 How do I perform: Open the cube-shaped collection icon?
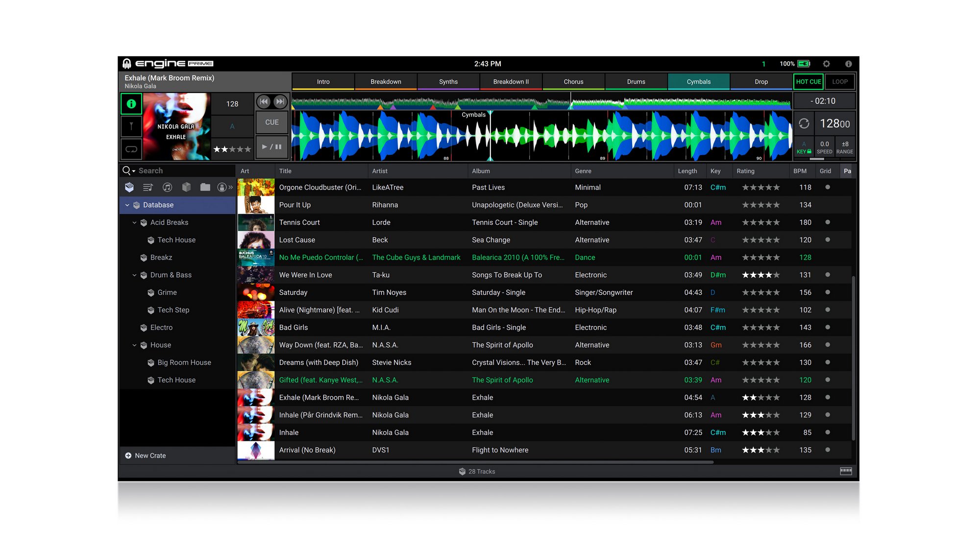(186, 187)
